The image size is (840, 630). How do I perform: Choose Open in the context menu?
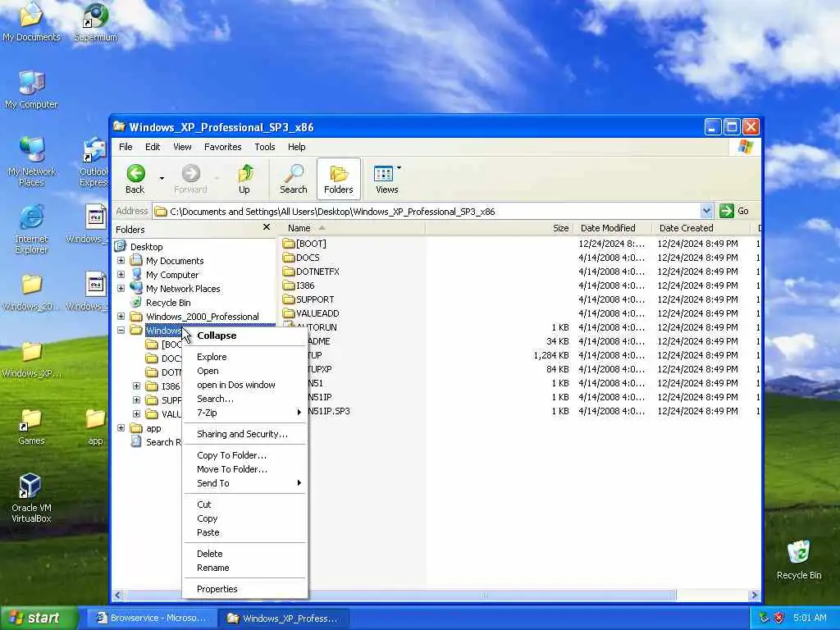pos(244,371)
